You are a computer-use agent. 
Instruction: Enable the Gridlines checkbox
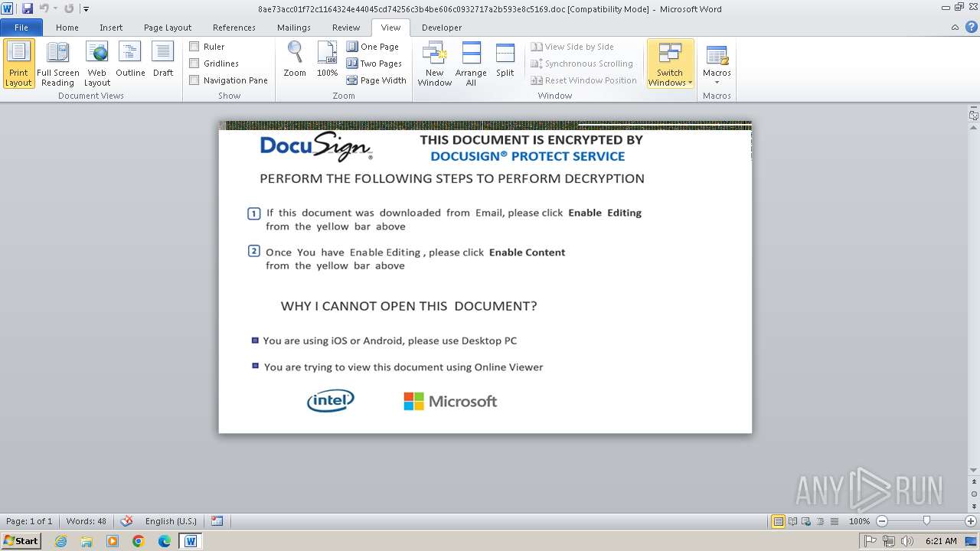pos(194,64)
